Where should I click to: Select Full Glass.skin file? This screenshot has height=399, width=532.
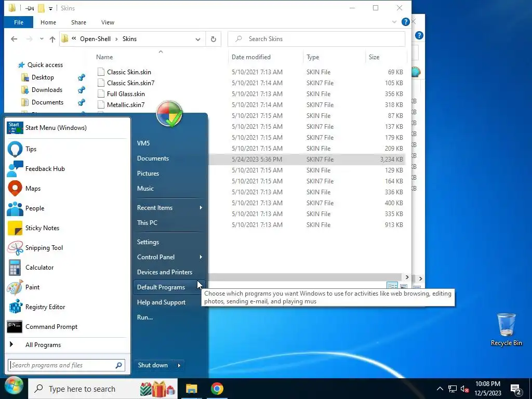pos(126,94)
